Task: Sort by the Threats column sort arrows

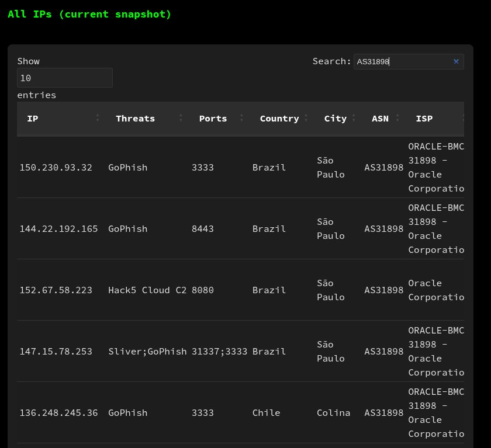Action: pos(181,118)
